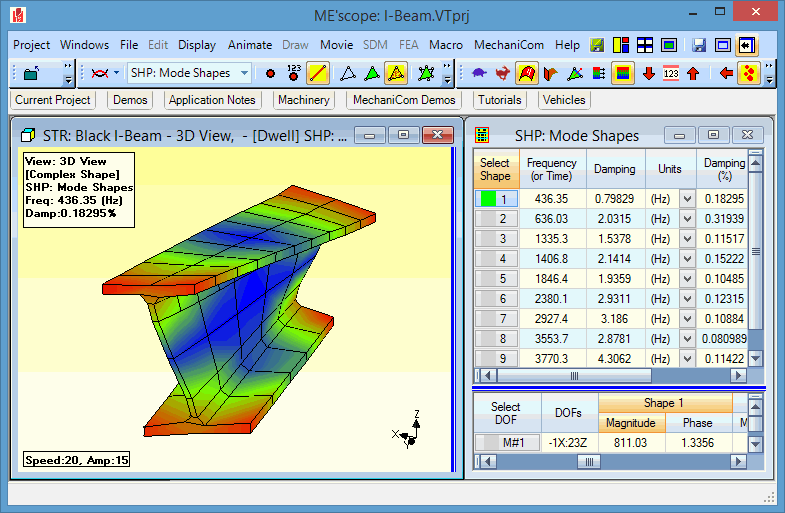Screen dimensions: 785x513
Task: Open units dropdown for 1335.3 row
Action: click(x=687, y=239)
